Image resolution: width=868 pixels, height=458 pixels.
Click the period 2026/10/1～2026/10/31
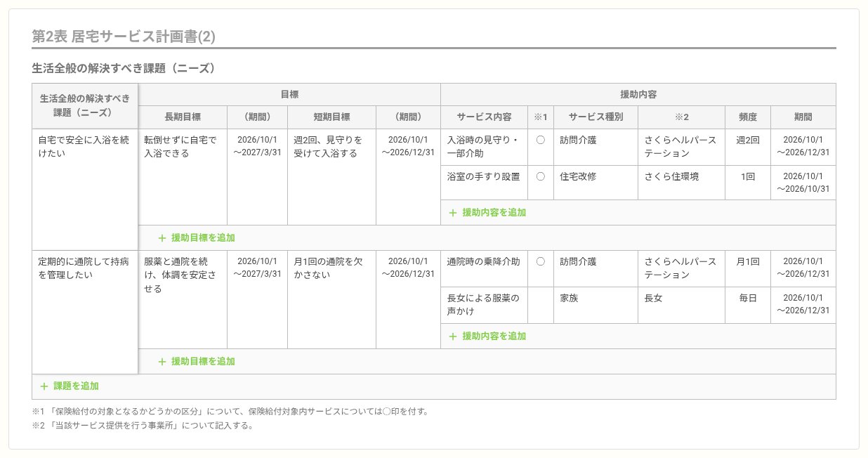click(x=803, y=183)
